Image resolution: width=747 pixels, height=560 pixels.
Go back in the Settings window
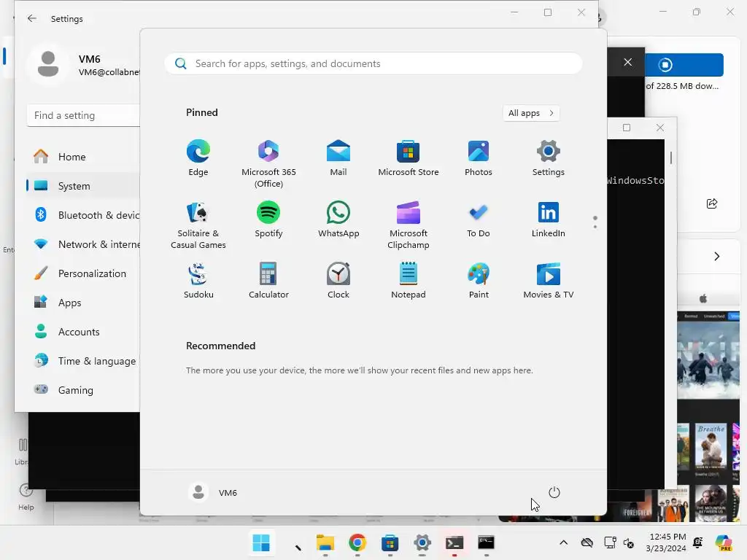point(32,18)
